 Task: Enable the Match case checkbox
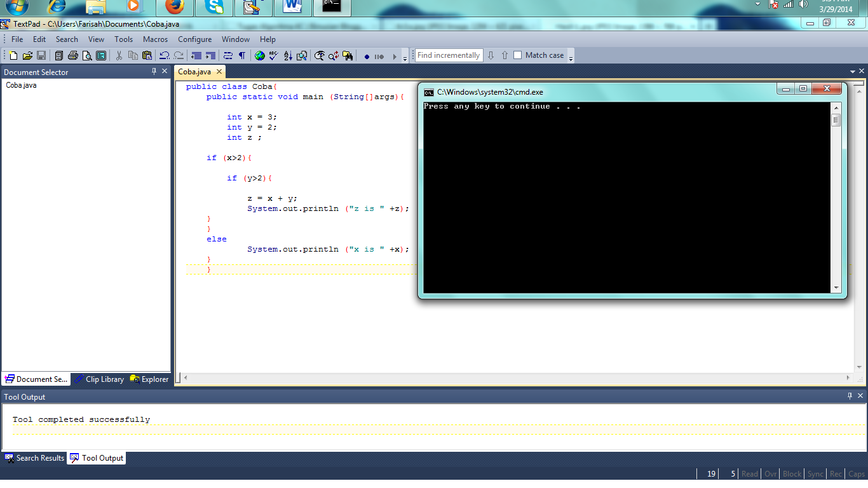[x=517, y=55]
